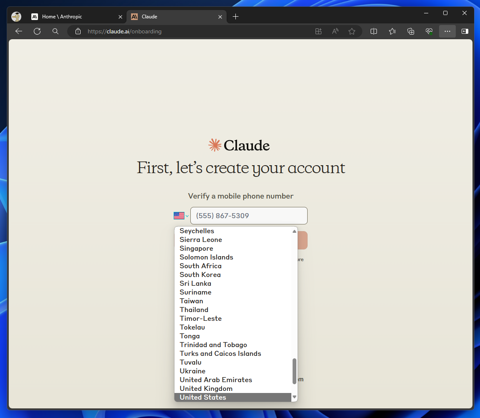Pick Trinidad and Tobago from dropdown
Image resolution: width=480 pixels, height=418 pixels.
point(233,345)
